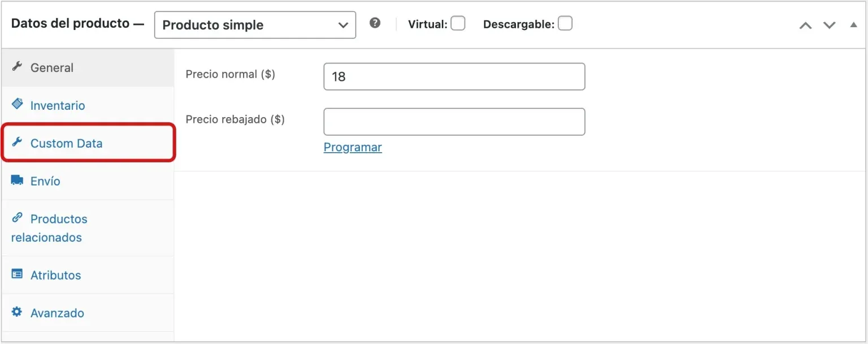The height and width of the screenshot is (344, 868).
Task: Select the Precio normal value 18
Action: tap(454, 76)
